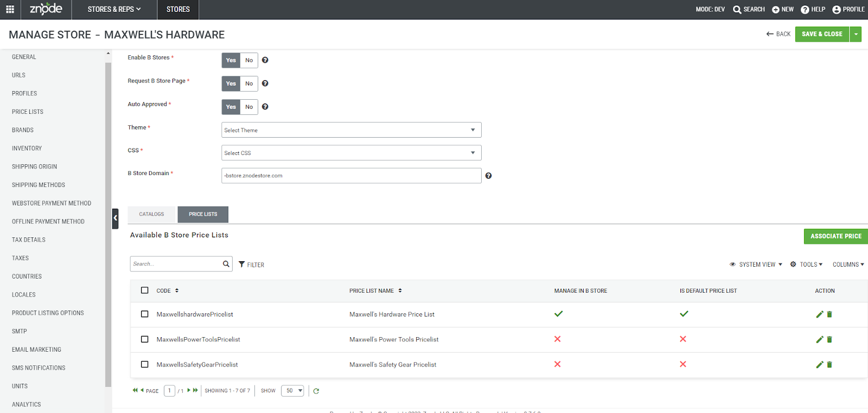868x413 pixels.
Task: Go to previous page of results
Action: pyautogui.click(x=142, y=390)
